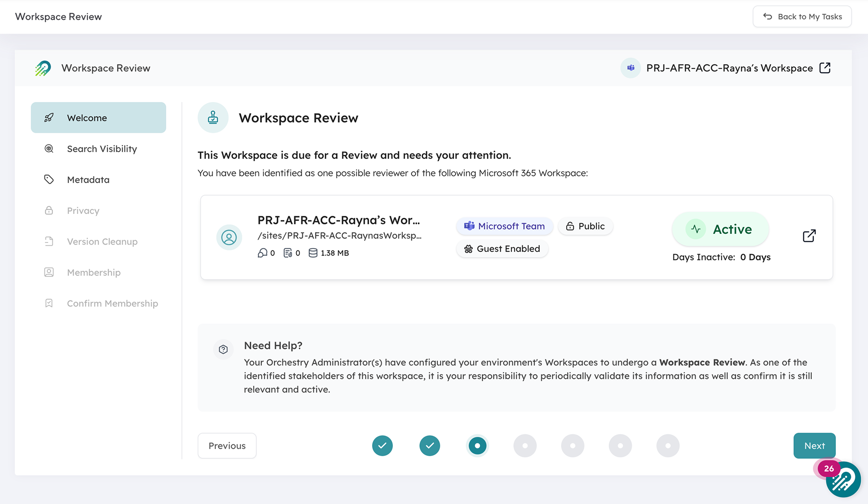This screenshot has width=868, height=504.
Task: Click the Public privacy badge
Action: pyautogui.click(x=585, y=226)
